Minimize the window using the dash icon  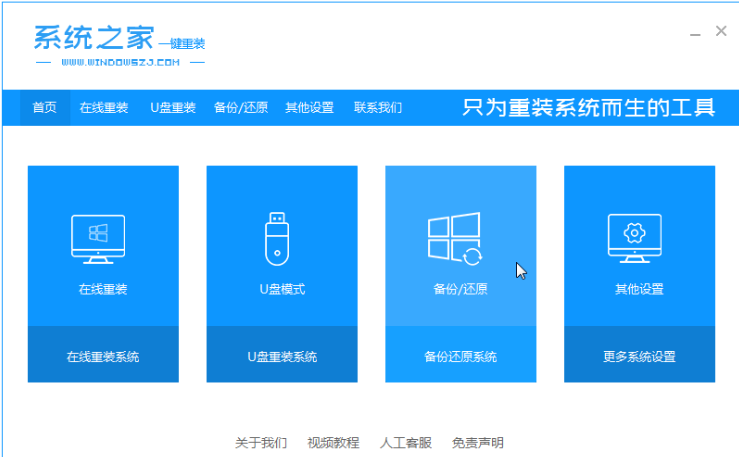pos(694,32)
